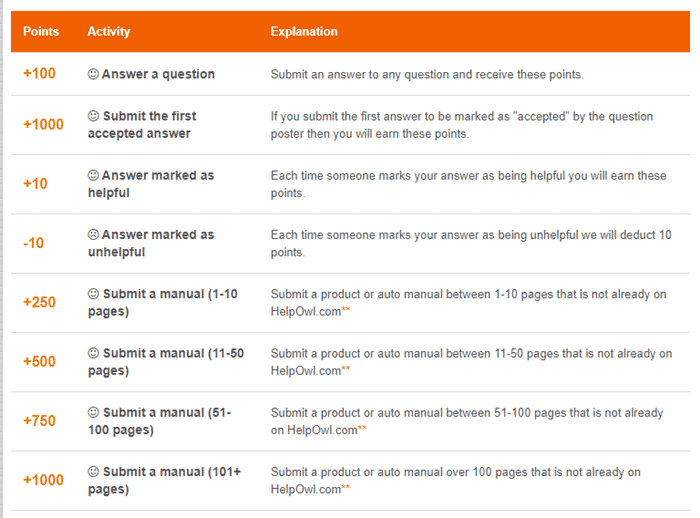Click the +250 points value
Image resolution: width=700 pixels, height=518 pixels.
tap(39, 302)
